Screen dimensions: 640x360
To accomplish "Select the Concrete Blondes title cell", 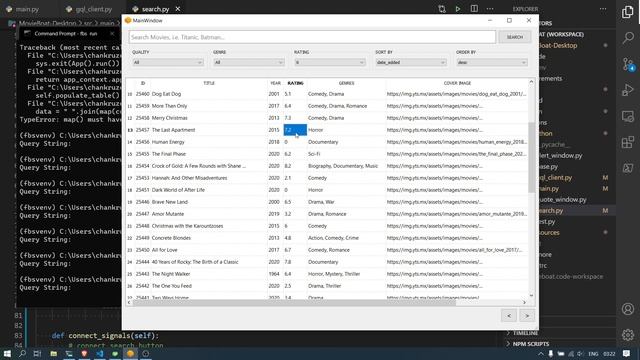I will 209,238.
